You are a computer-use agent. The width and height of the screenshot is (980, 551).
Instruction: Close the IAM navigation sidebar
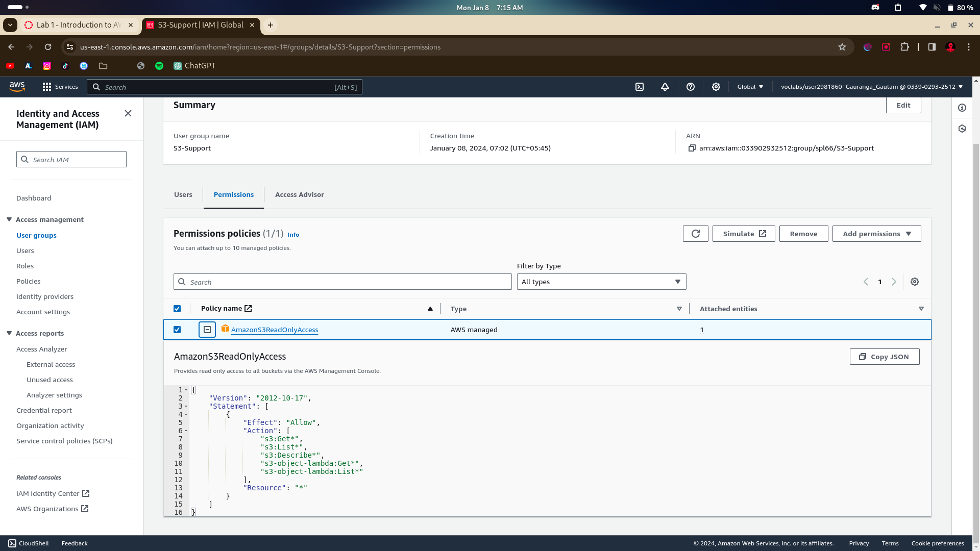coord(128,113)
